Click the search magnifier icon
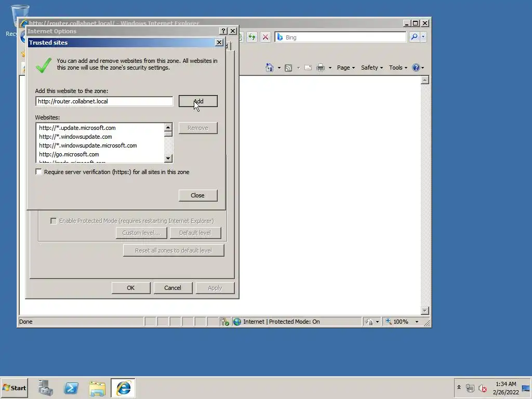The height and width of the screenshot is (399, 532). 414,37
